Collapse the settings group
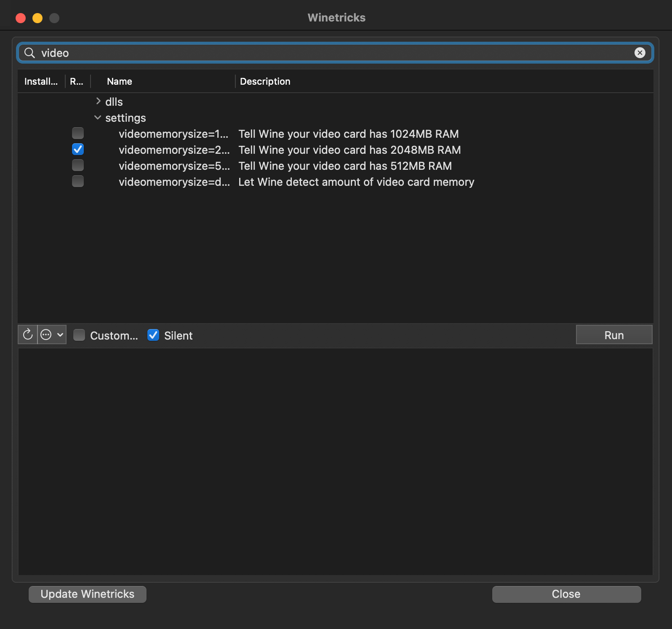 point(98,118)
